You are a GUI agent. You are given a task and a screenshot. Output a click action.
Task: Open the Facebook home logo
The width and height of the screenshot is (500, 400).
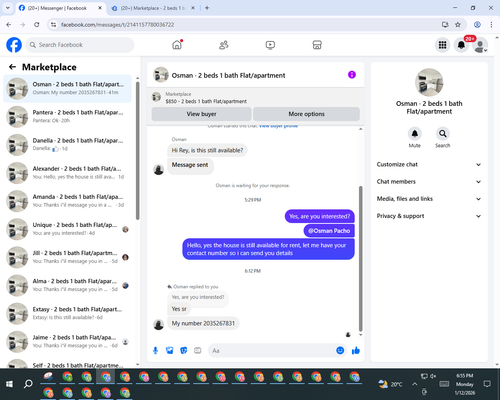pos(14,45)
